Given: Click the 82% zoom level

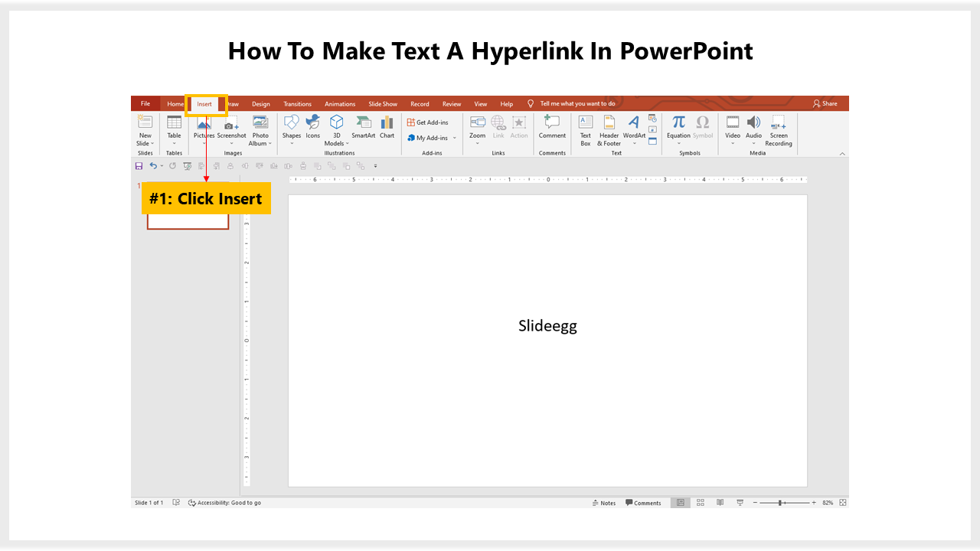Looking at the screenshot, I should [828, 503].
